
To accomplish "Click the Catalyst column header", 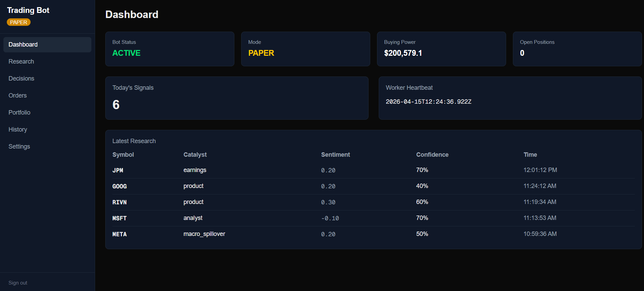I will [195, 155].
